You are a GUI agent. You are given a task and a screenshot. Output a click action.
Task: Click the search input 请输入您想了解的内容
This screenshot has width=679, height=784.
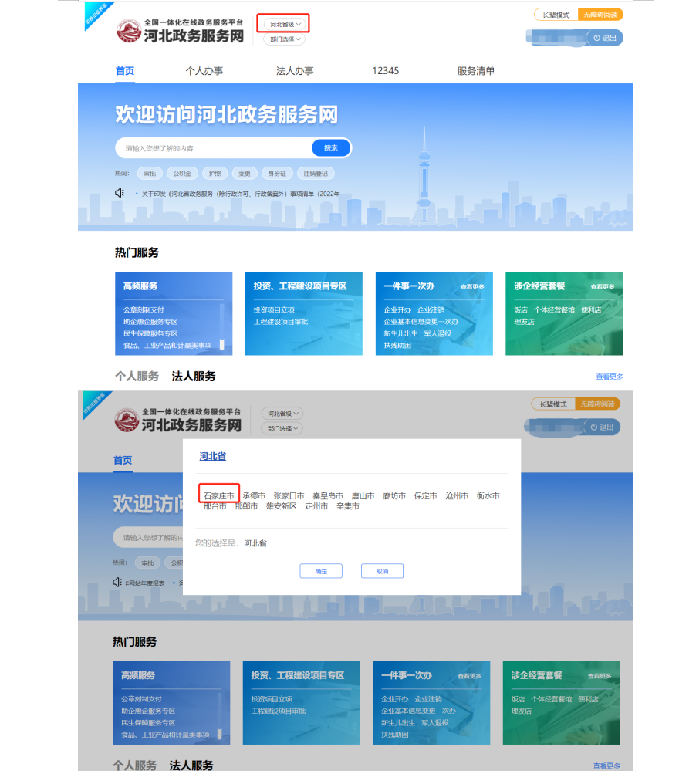coord(214,148)
